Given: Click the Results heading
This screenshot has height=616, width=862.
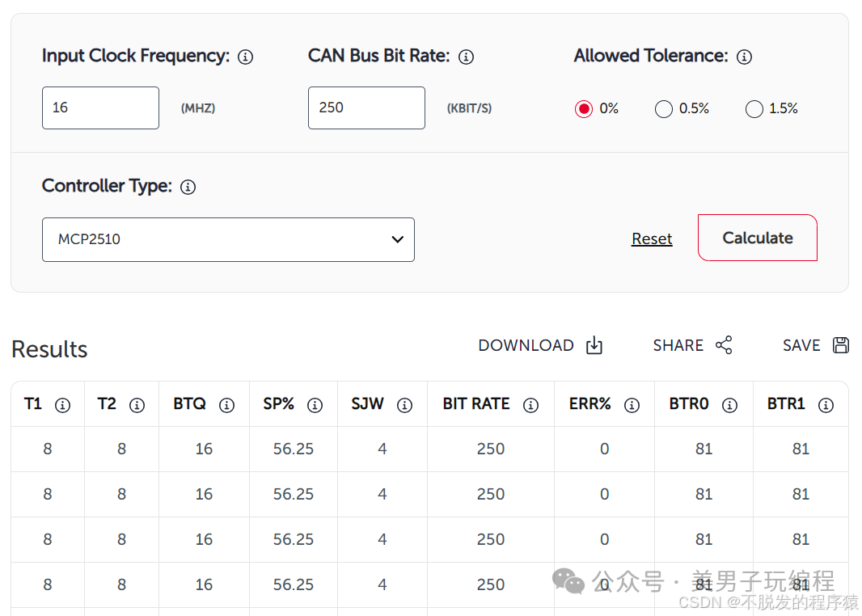Looking at the screenshot, I should [x=49, y=349].
